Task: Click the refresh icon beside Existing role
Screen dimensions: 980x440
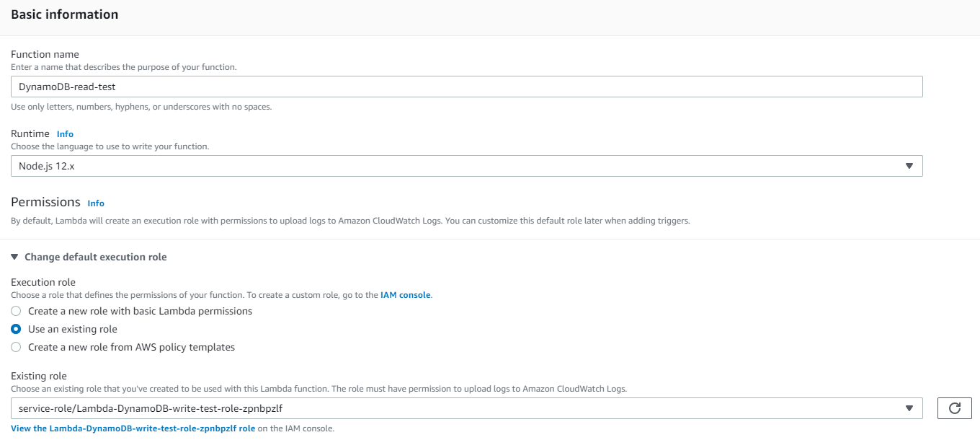Action: [954, 408]
